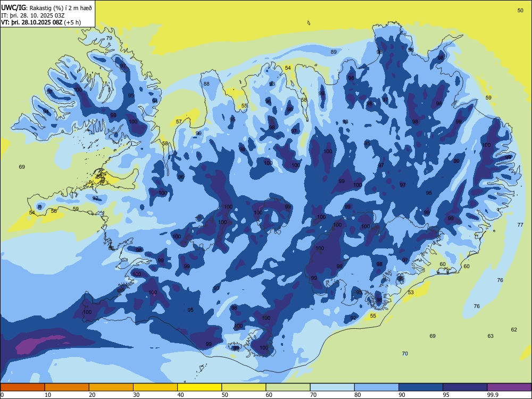Click the 0 legend tick label
This screenshot has width=532, height=399.
(2, 395)
